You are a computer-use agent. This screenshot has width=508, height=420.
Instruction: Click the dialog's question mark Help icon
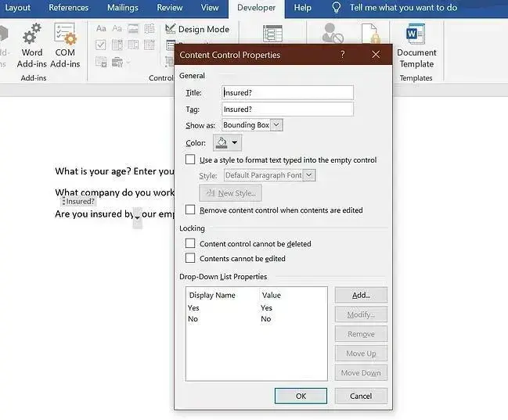coord(342,55)
